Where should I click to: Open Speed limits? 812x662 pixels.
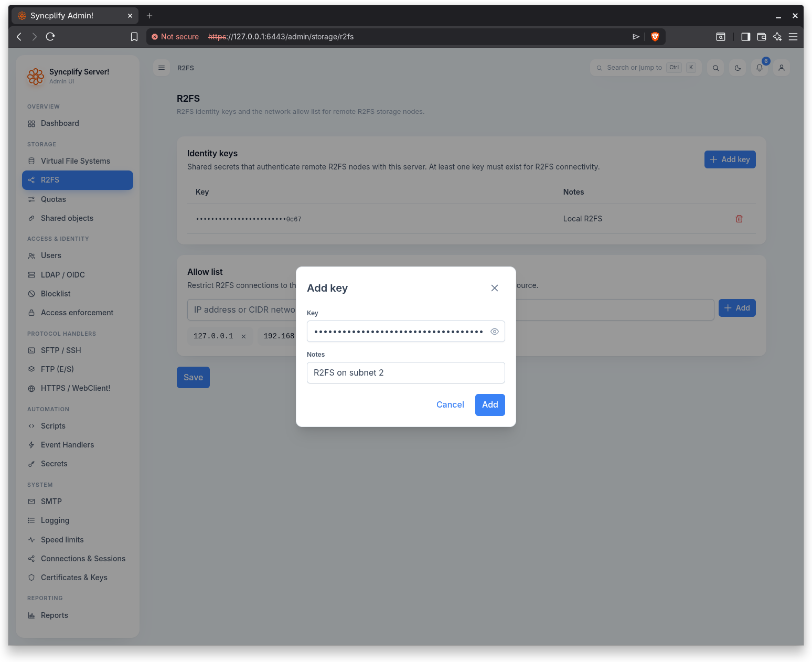coord(78,540)
